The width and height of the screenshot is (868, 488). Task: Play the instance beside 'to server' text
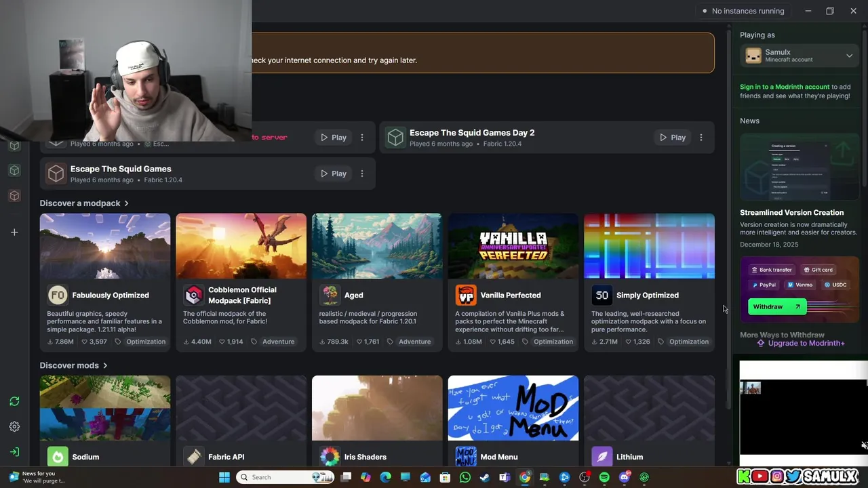334,138
